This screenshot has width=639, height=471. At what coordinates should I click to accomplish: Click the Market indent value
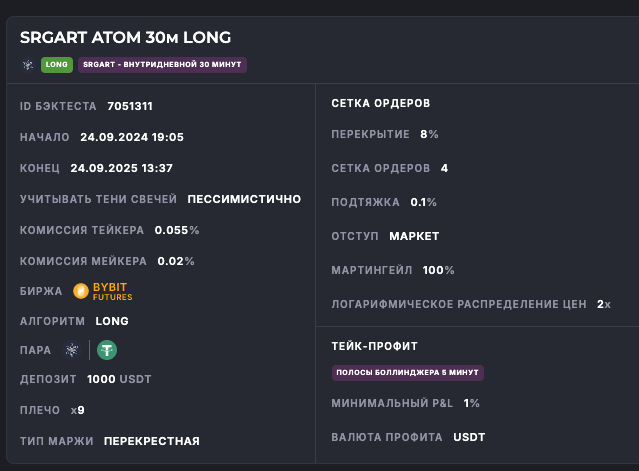[x=414, y=236]
